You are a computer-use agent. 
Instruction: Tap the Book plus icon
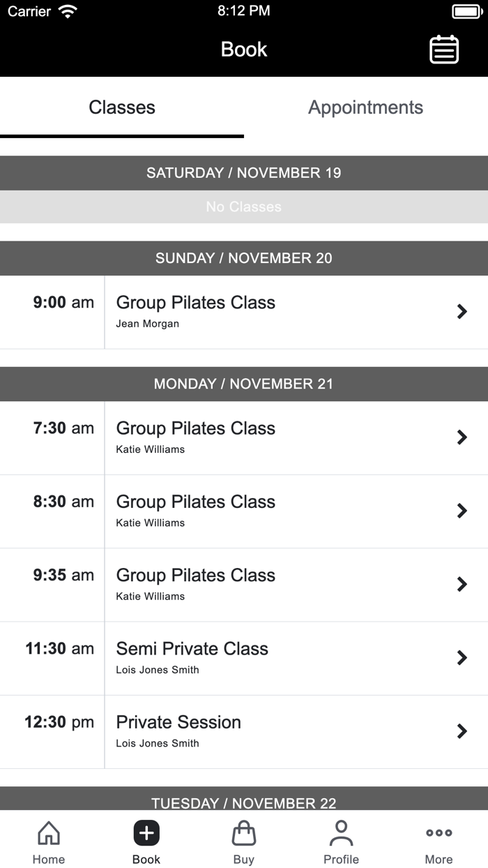tap(146, 832)
